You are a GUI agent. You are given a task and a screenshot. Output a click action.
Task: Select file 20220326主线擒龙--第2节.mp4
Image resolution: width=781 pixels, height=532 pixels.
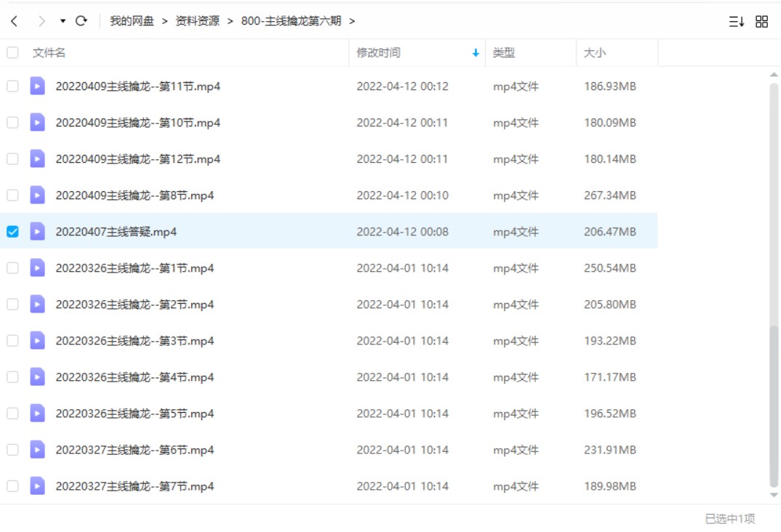135,304
